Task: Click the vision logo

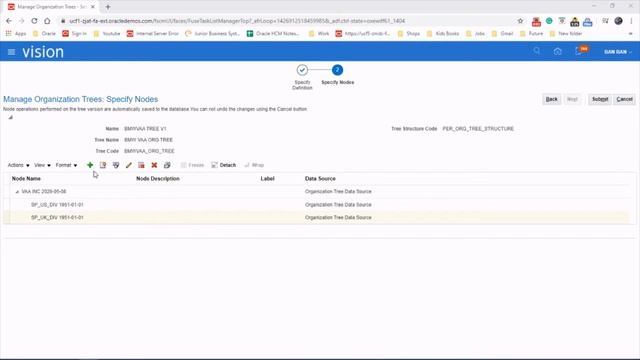Action: pos(43,52)
